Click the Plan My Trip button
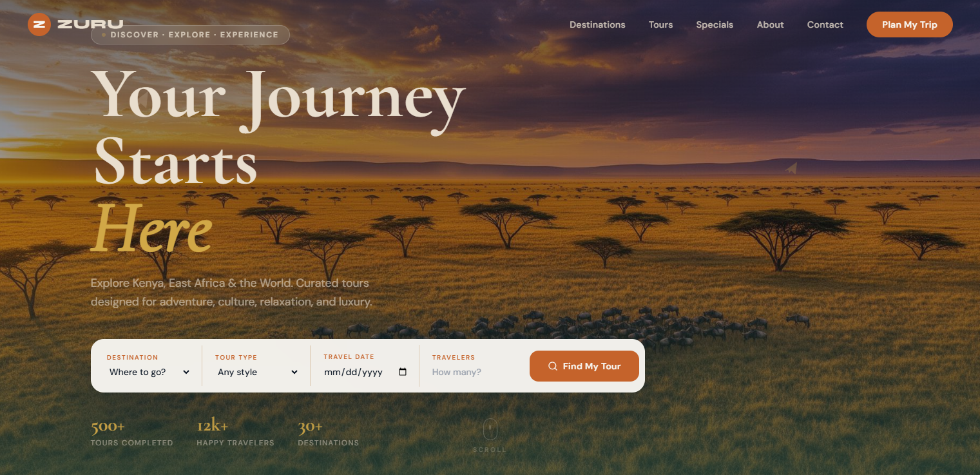 pos(909,24)
